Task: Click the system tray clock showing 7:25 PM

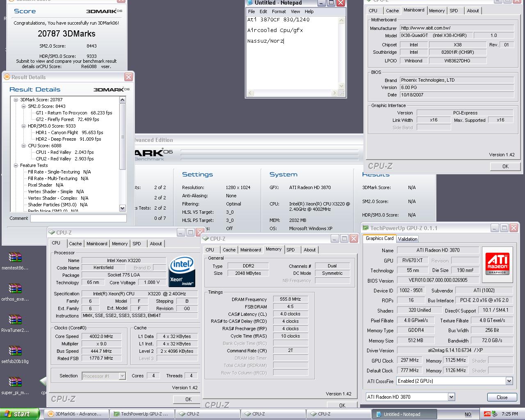Action: coord(510,414)
